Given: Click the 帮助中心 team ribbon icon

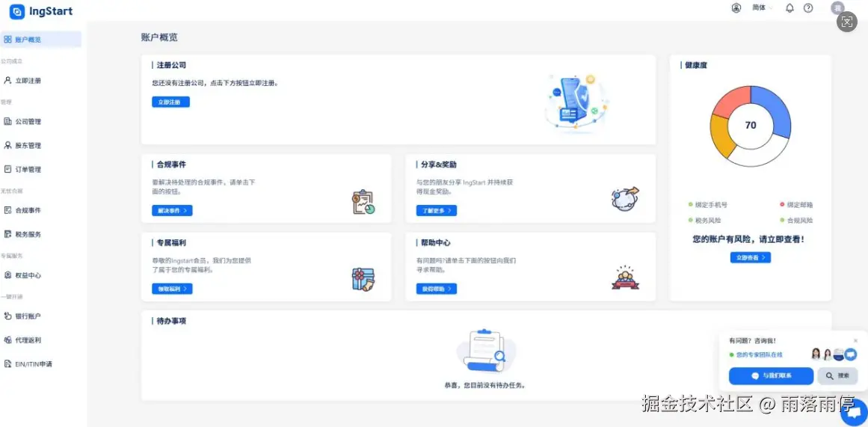Looking at the screenshot, I should pyautogui.click(x=626, y=277).
